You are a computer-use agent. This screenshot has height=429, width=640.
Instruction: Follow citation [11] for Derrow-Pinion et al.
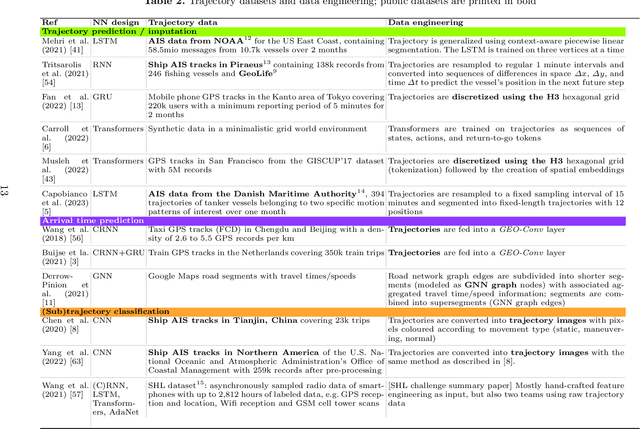point(49,301)
